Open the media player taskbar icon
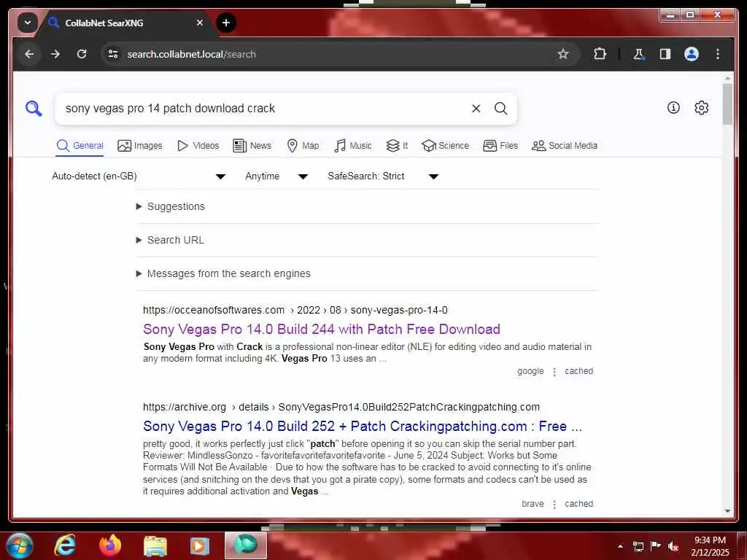The image size is (747, 560). coord(200,545)
